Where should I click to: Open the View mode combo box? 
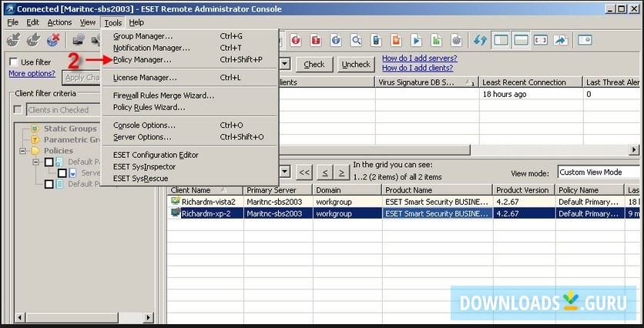point(599,172)
